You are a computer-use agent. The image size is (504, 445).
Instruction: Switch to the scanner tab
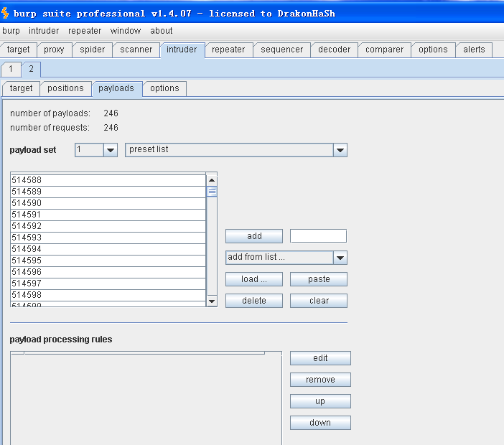pyautogui.click(x=136, y=50)
